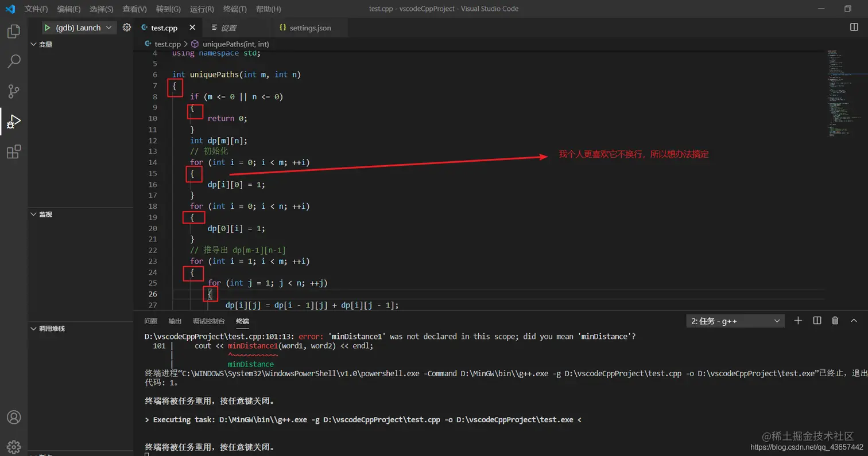The width and height of the screenshot is (868, 456).
Task: Kill the terminal with trash icon
Action: tap(835, 321)
